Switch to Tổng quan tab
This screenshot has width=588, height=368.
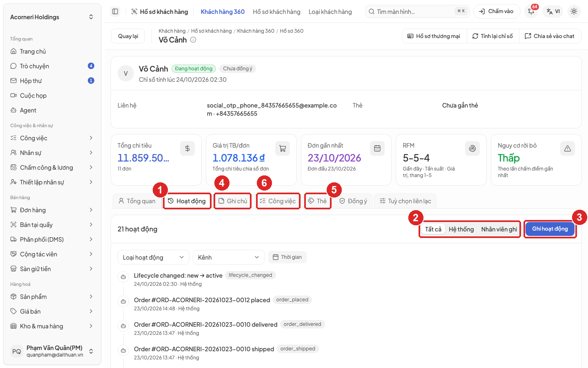pyautogui.click(x=137, y=201)
